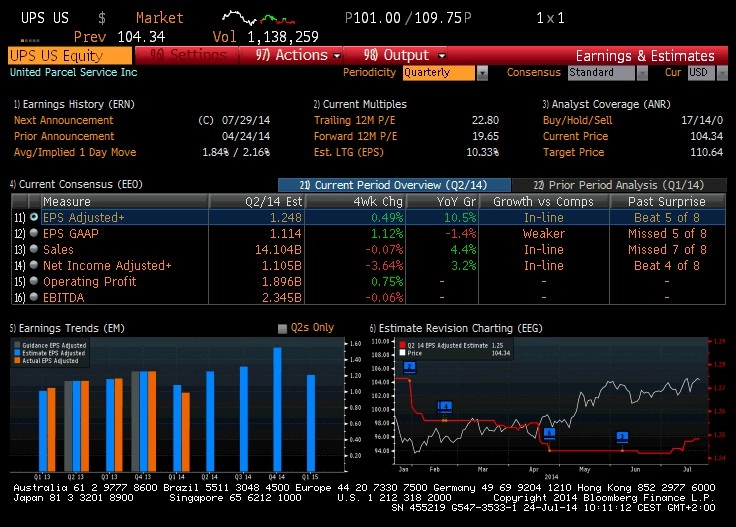Select the EBITDA radio button
Image resolution: width=736 pixels, height=527 pixels.
(x=34, y=297)
